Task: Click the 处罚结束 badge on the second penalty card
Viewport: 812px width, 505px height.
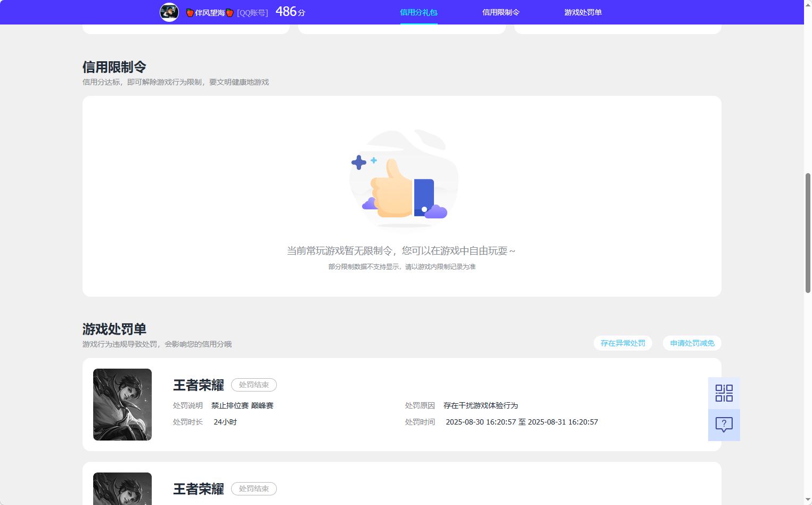Action: 254,488
